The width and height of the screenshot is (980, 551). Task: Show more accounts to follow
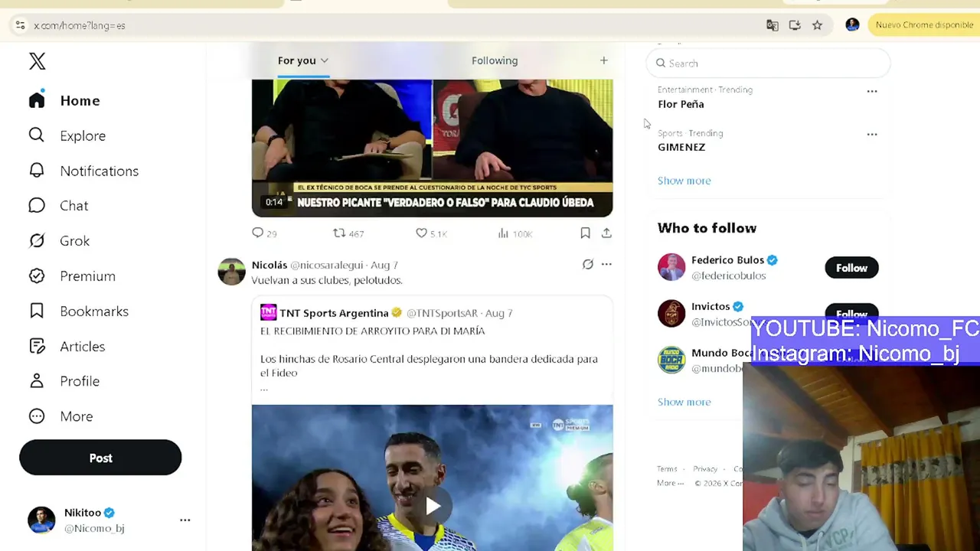coord(684,402)
